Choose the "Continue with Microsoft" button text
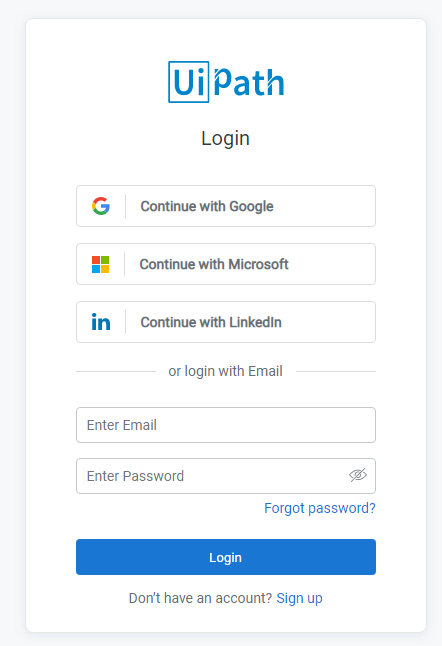442x646 pixels. pyautogui.click(x=214, y=264)
